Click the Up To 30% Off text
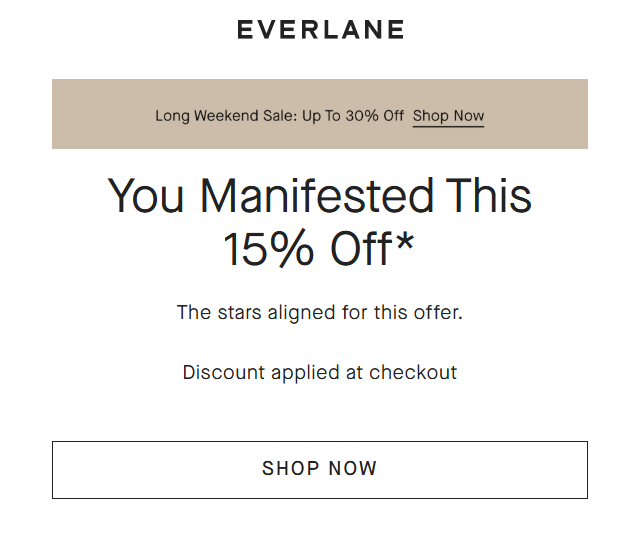Image resolution: width=620 pixels, height=539 pixels. [353, 116]
